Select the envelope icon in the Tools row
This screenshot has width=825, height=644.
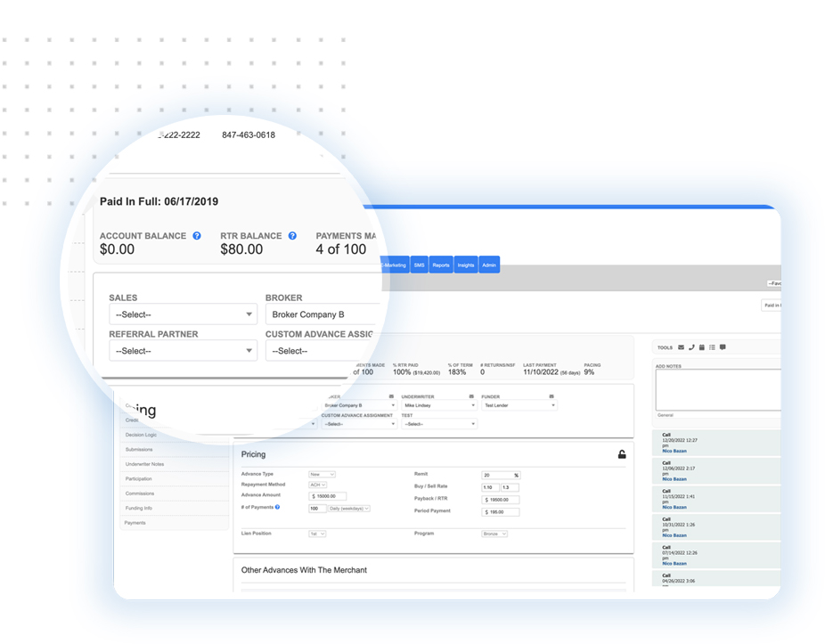(681, 348)
